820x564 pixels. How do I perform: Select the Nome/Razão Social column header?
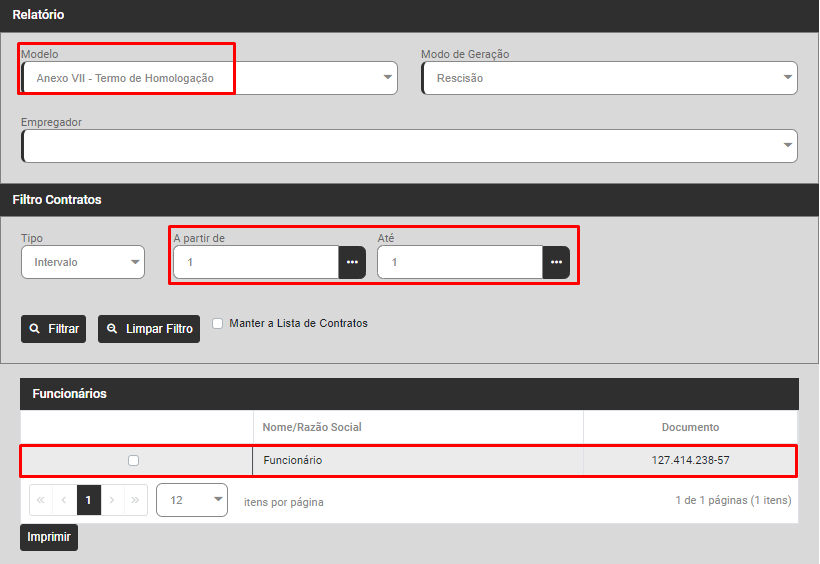418,427
